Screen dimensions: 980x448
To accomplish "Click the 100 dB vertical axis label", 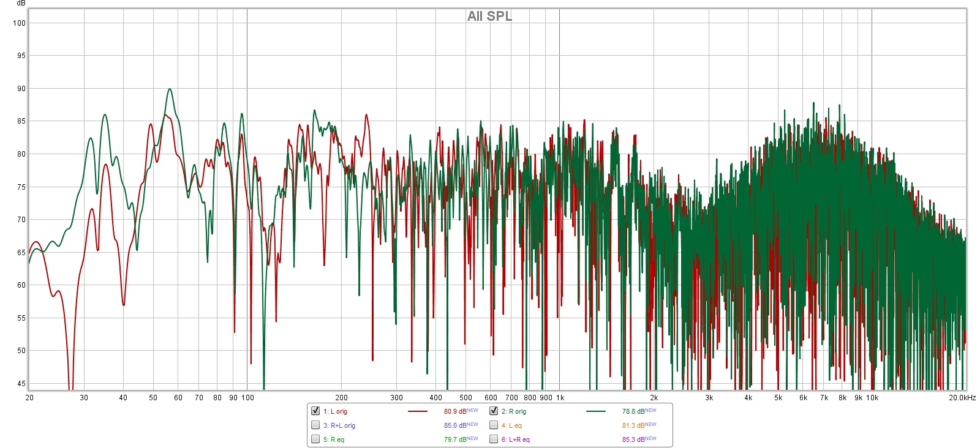I will (20, 23).
